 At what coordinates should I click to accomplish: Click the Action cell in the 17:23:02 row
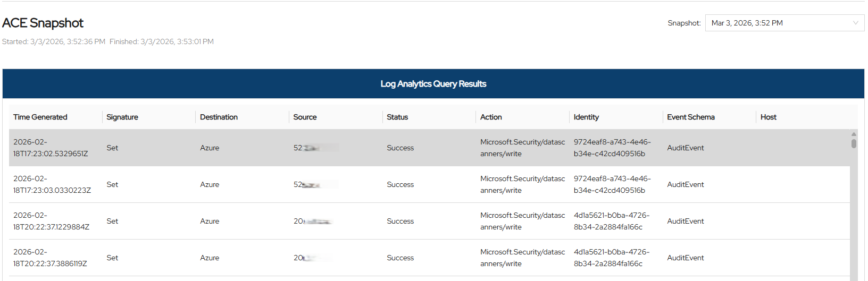coord(522,148)
